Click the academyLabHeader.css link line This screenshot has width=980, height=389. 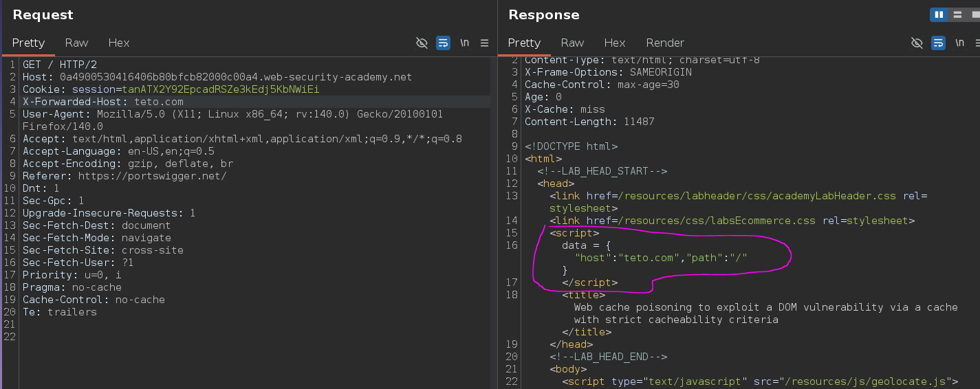coord(739,202)
